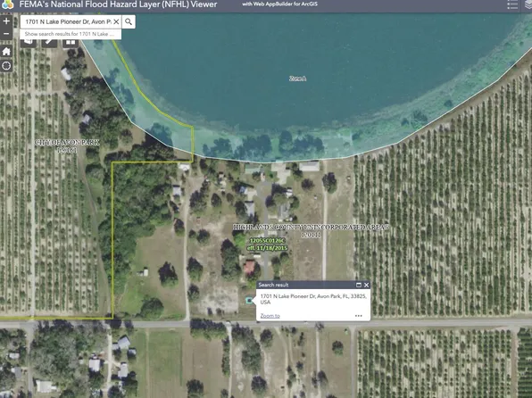
Task: Open the Legend list widget in header
Action: tap(512, 4)
